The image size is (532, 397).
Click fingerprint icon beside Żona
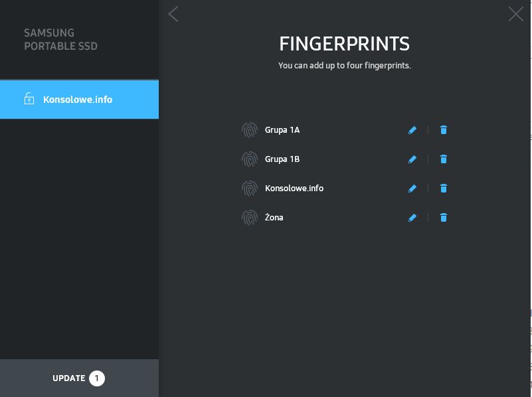249,218
